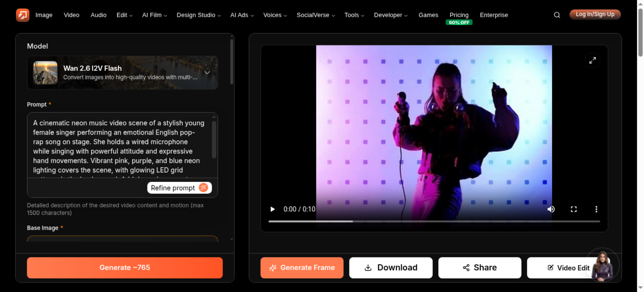Click the Share button
The height and width of the screenshot is (292, 644).
(x=480, y=268)
